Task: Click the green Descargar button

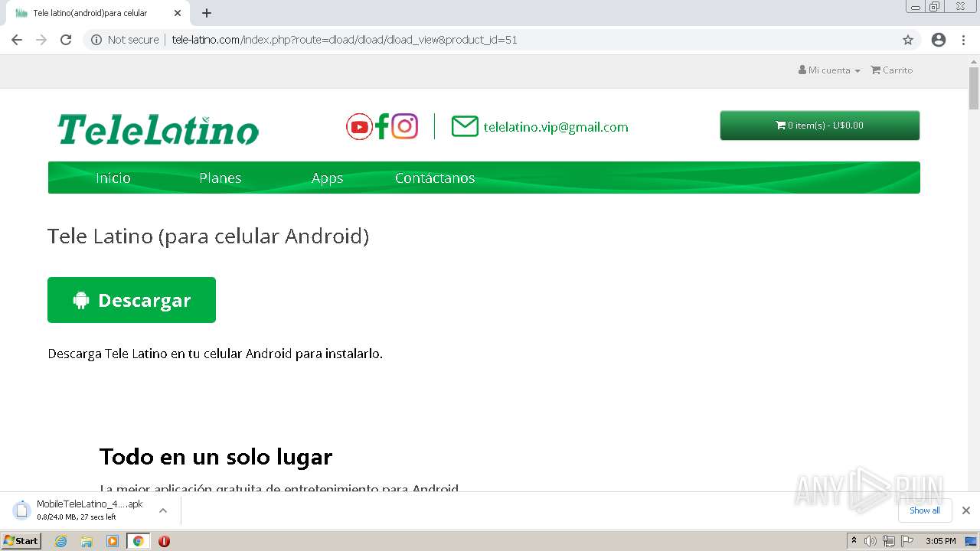Action: click(132, 300)
